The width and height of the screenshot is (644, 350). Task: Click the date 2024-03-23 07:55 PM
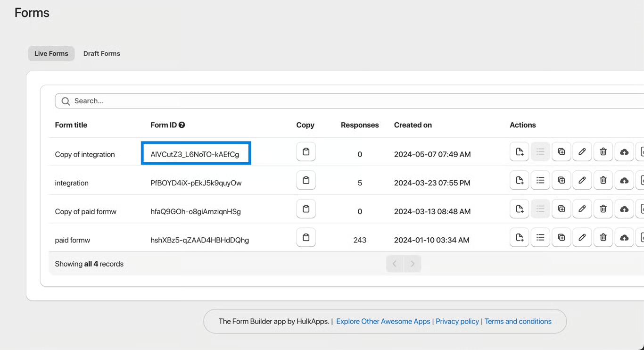coord(432,183)
